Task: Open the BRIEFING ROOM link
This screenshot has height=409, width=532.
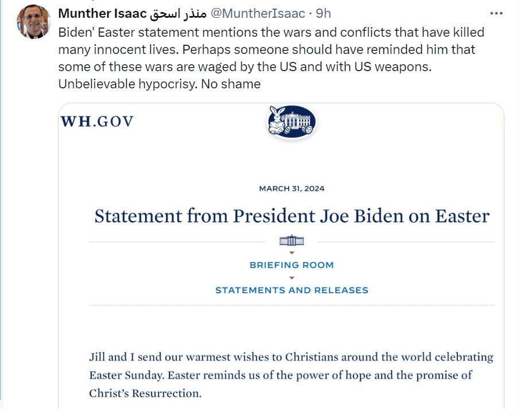Action: click(292, 265)
